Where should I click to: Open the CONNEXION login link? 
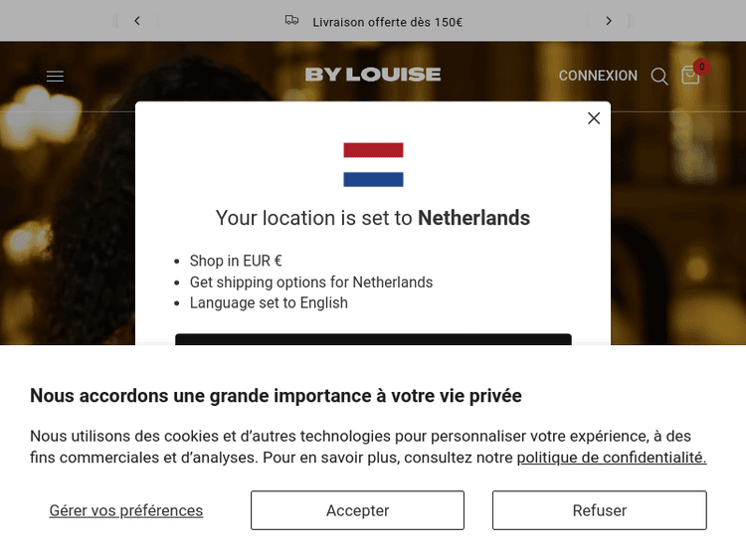coord(598,76)
